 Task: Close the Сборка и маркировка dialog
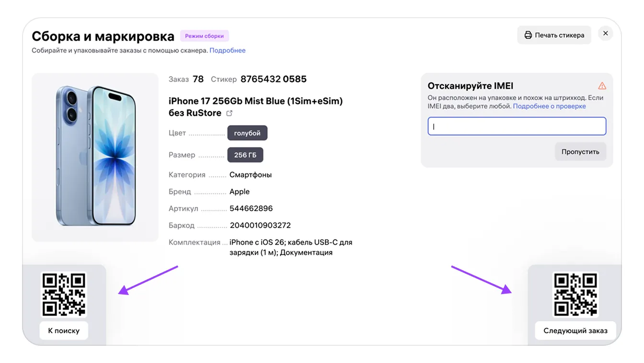point(606,34)
